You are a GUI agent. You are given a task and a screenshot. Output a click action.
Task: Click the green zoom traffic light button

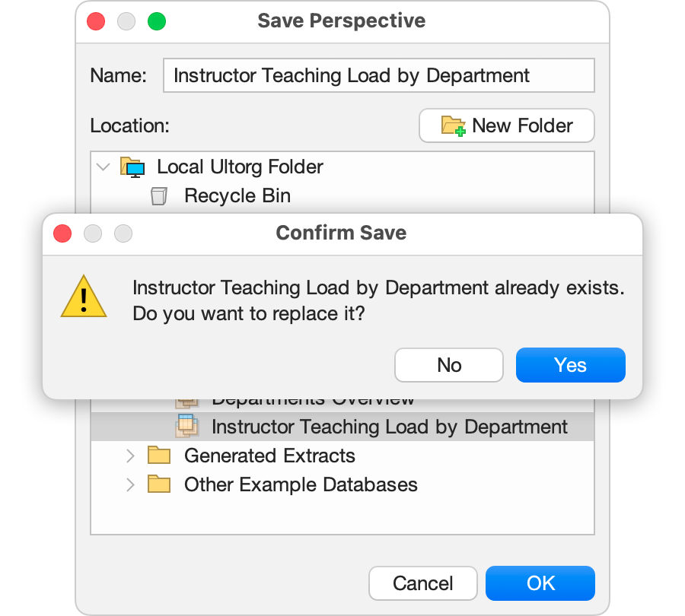(157, 22)
